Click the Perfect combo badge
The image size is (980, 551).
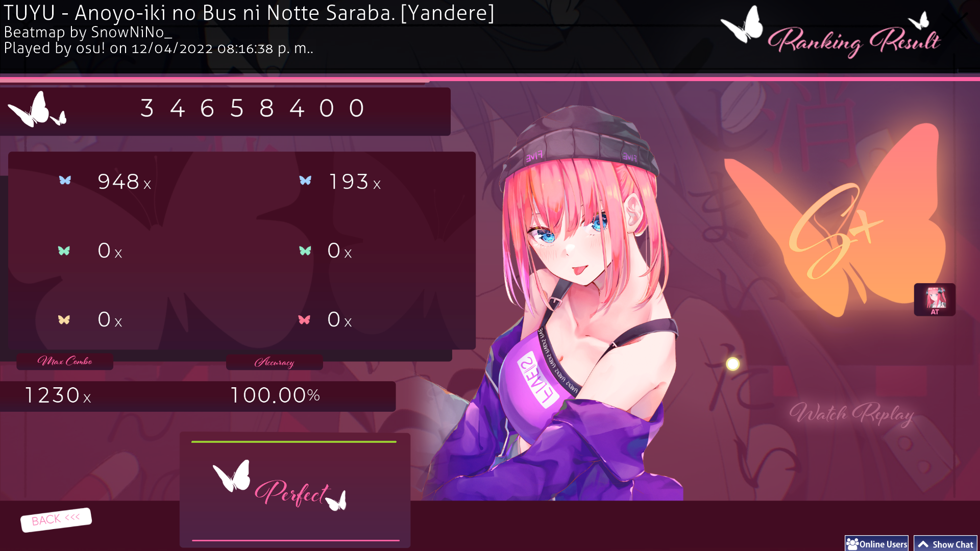(280, 487)
